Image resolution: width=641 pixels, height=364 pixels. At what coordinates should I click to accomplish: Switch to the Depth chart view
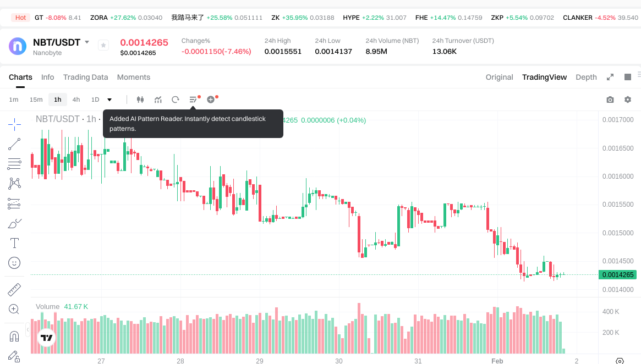coord(586,77)
